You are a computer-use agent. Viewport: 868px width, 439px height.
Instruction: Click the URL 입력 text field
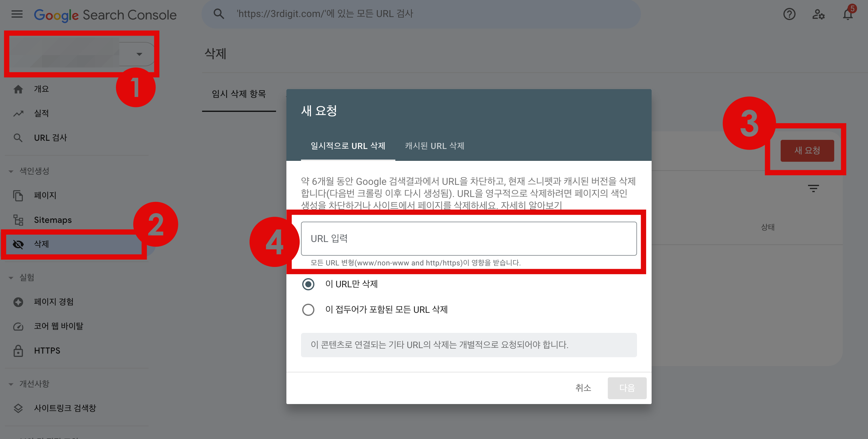[469, 239]
